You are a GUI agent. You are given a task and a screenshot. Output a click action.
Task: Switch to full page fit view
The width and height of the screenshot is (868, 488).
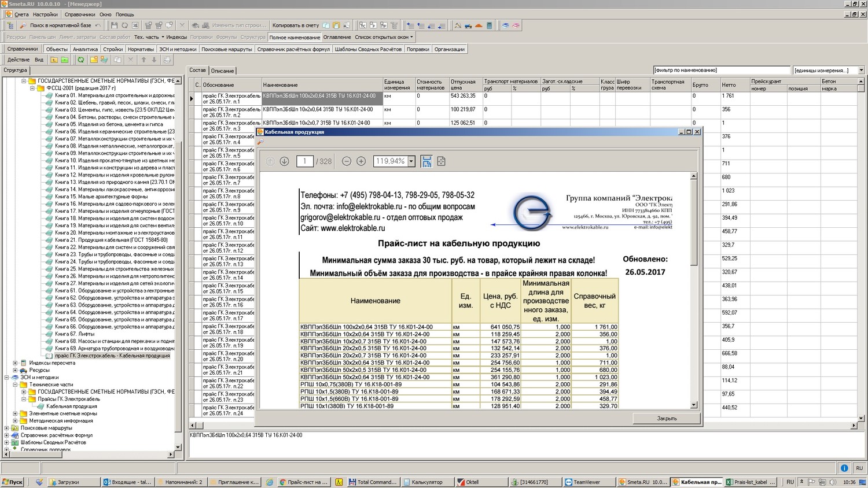pos(441,161)
